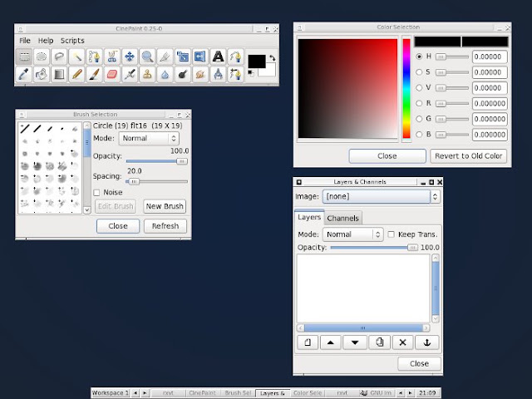Viewport: 532px width, 399px height.
Task: Swap foreground and background colors
Action: (x=272, y=58)
